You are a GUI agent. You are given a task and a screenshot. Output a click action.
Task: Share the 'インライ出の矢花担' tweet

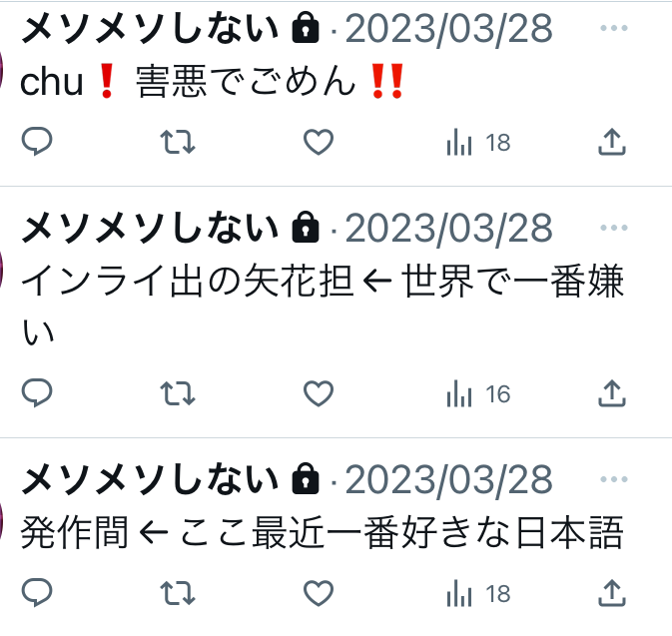612,393
